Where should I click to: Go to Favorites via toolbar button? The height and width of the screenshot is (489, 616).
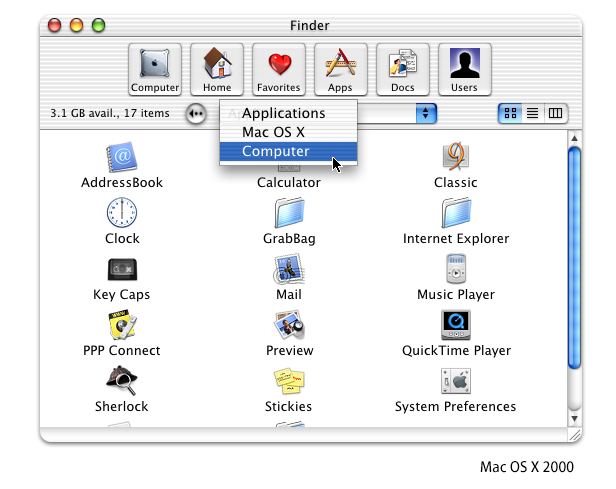pyautogui.click(x=279, y=69)
